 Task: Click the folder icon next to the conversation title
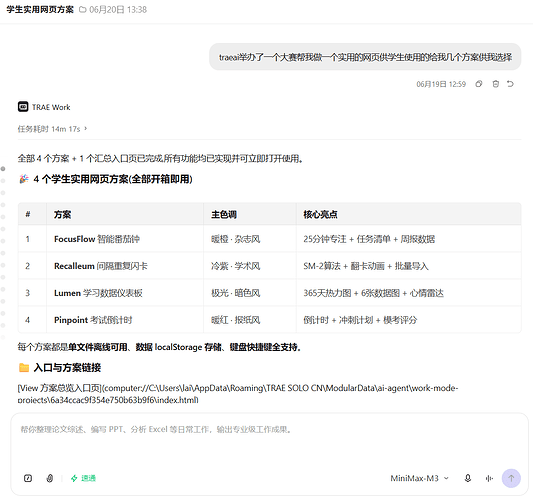(x=82, y=10)
